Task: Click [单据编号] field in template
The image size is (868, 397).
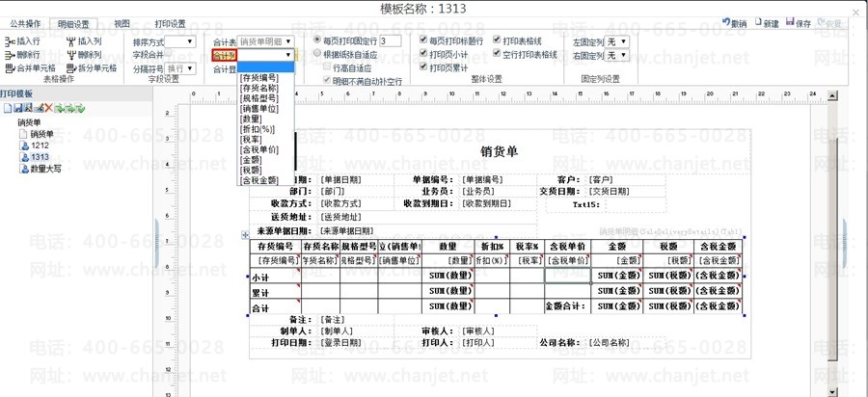Action: [481, 179]
